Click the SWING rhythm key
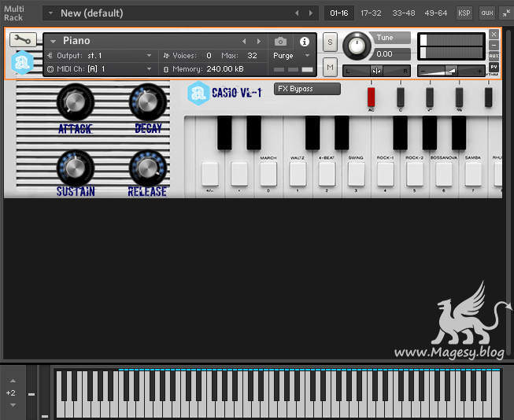The height and width of the screenshot is (420, 514). tap(356, 174)
